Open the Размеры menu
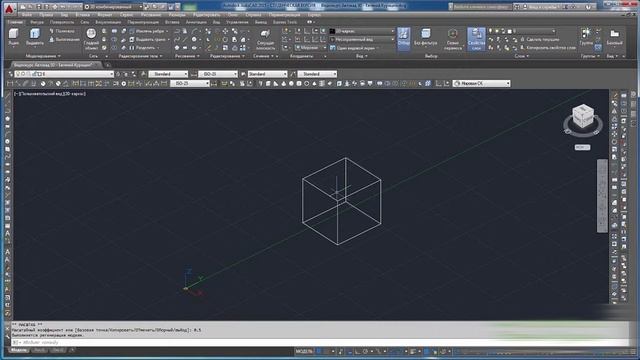The height and width of the screenshot is (360, 640). pos(177,15)
